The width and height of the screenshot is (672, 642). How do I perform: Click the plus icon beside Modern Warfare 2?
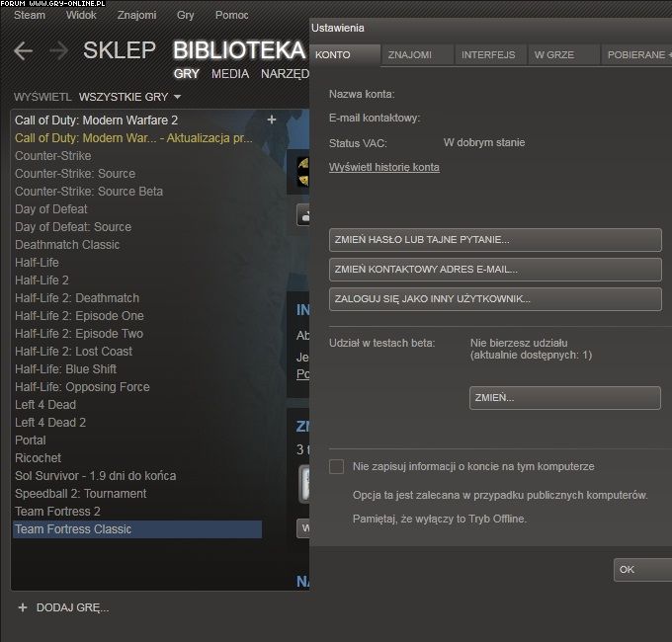(x=272, y=120)
